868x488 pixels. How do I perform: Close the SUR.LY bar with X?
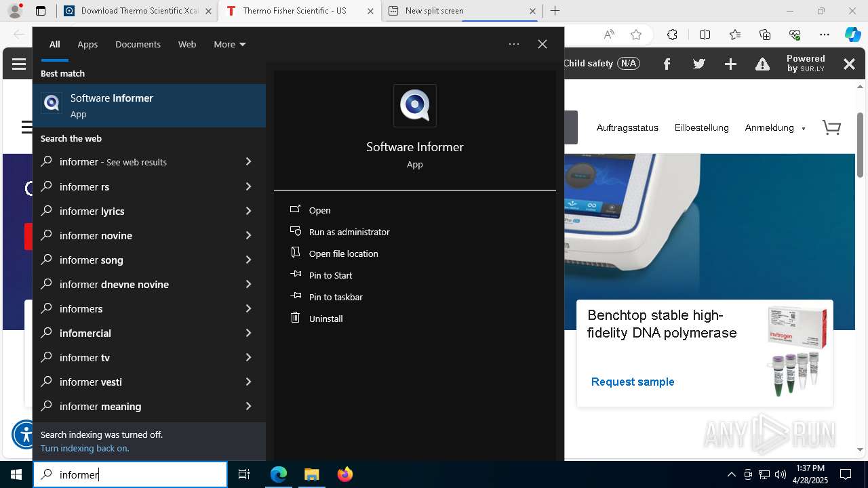tap(849, 64)
